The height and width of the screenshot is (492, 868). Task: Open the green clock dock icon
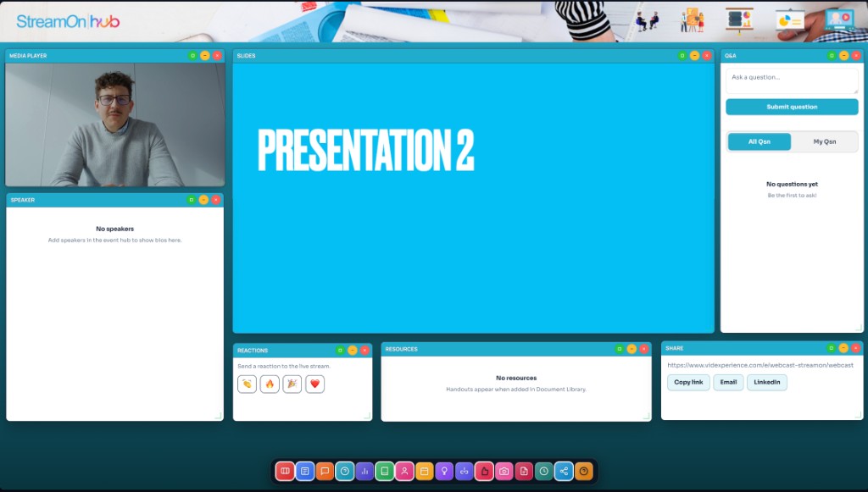(544, 471)
